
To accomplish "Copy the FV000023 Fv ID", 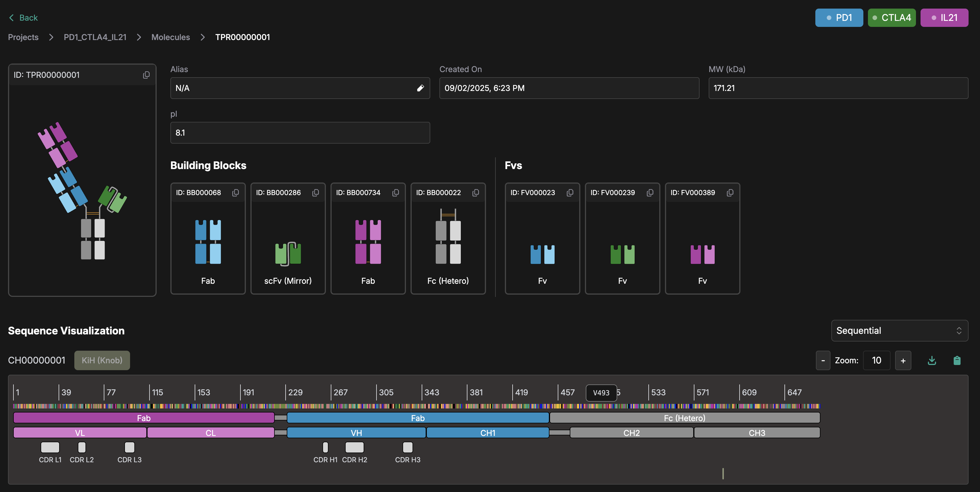I will [569, 193].
